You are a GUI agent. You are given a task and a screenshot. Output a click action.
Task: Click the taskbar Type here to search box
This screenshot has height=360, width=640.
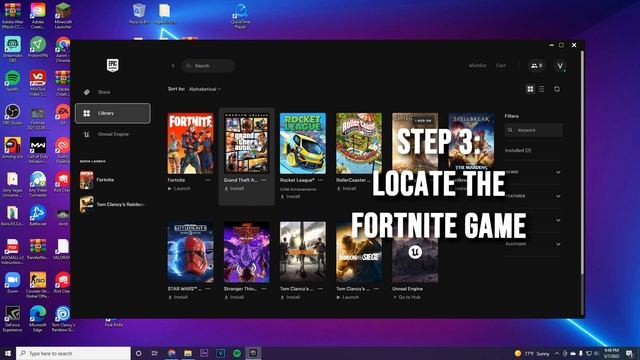73,353
